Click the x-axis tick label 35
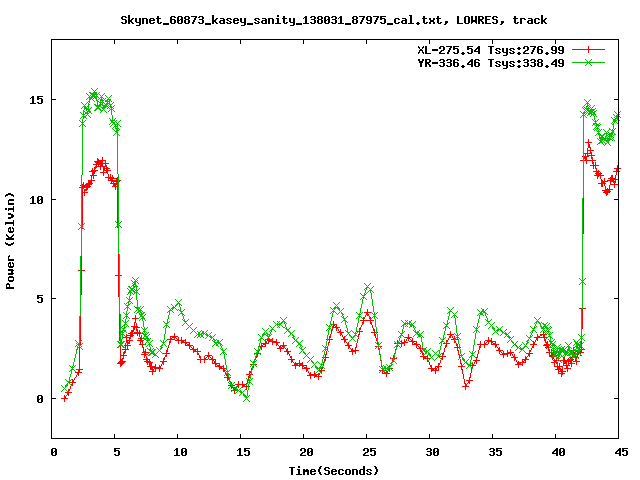Image resolution: width=640 pixels, height=480 pixels. coord(495,452)
